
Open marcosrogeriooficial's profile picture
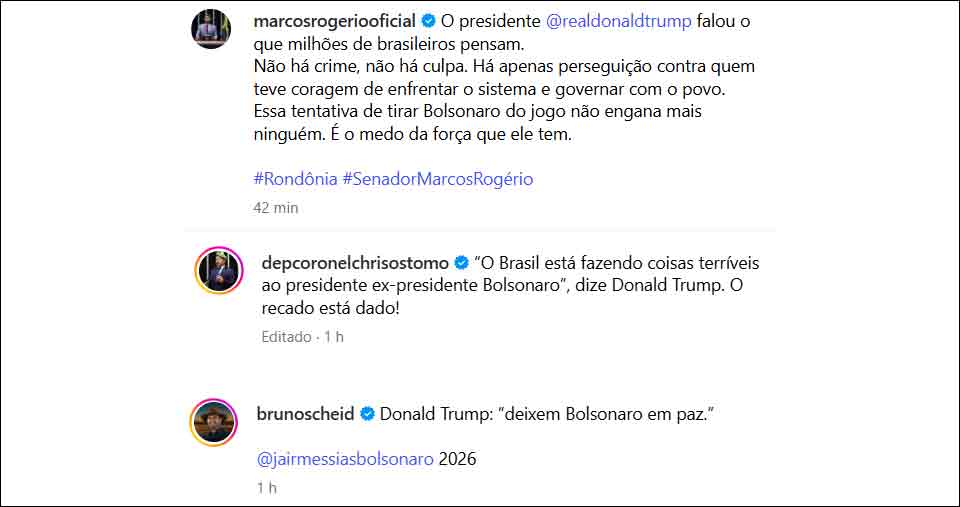211,29
